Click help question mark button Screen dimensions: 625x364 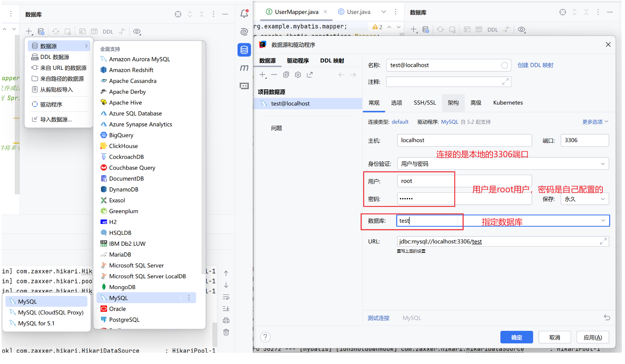coord(265,337)
